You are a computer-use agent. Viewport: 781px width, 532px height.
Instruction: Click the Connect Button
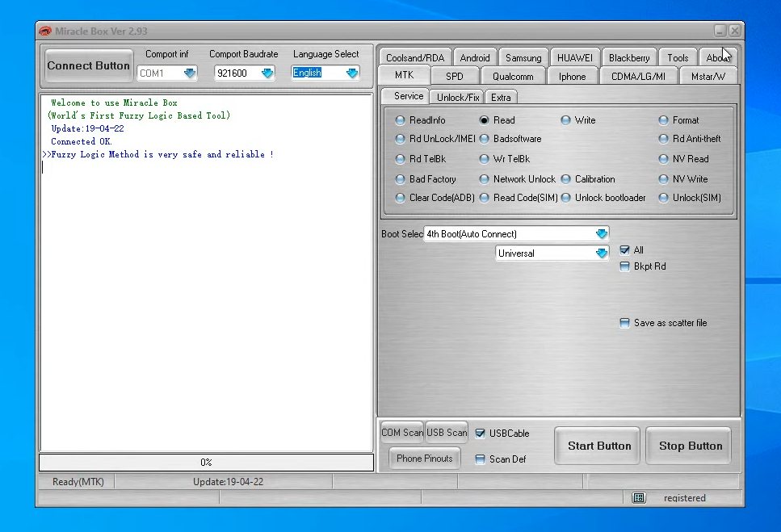[x=89, y=65]
